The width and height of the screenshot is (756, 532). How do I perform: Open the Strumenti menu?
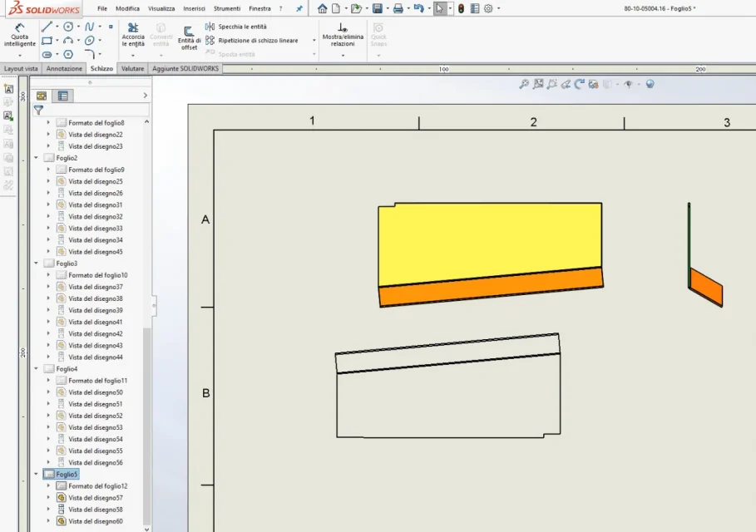227,8
